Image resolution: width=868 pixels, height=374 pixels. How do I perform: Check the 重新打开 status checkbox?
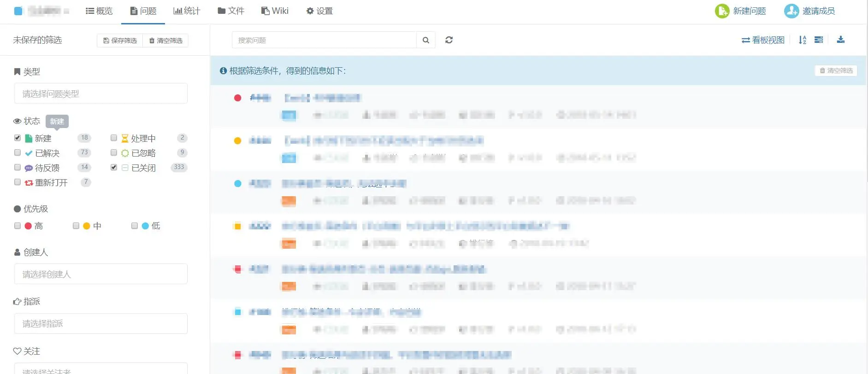tap(18, 182)
